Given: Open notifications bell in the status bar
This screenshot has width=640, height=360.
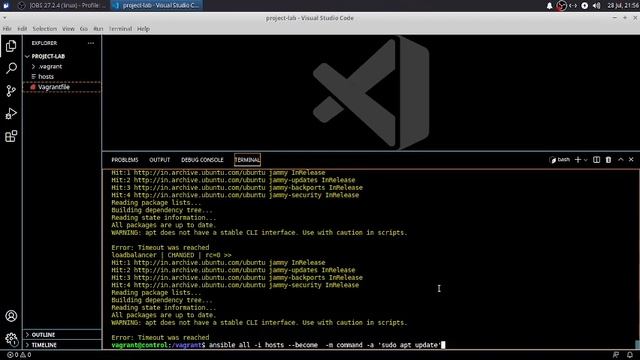Looking at the screenshot, I should (630, 355).
